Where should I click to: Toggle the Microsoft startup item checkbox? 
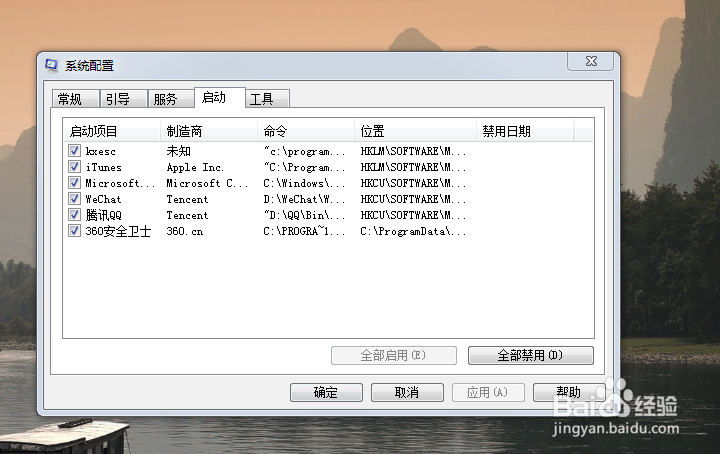tap(74, 183)
